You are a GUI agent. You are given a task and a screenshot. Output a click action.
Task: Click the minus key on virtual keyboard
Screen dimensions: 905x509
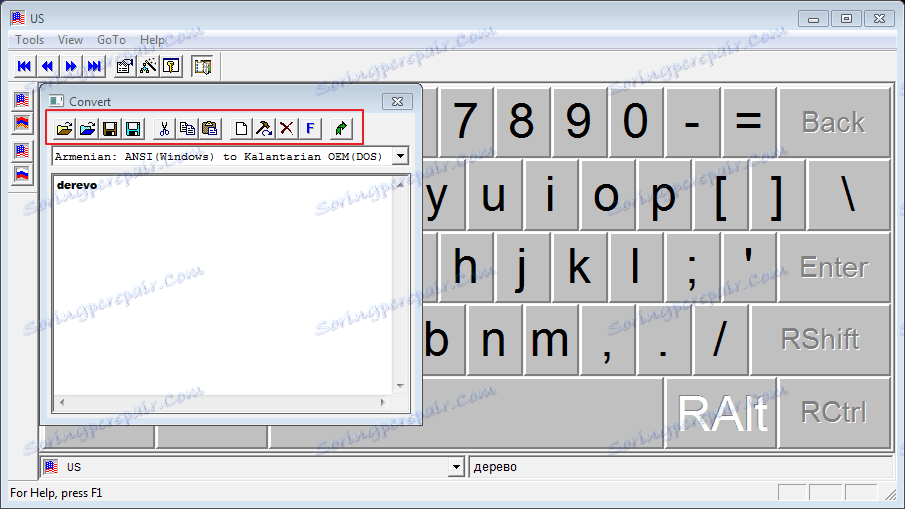click(x=691, y=122)
